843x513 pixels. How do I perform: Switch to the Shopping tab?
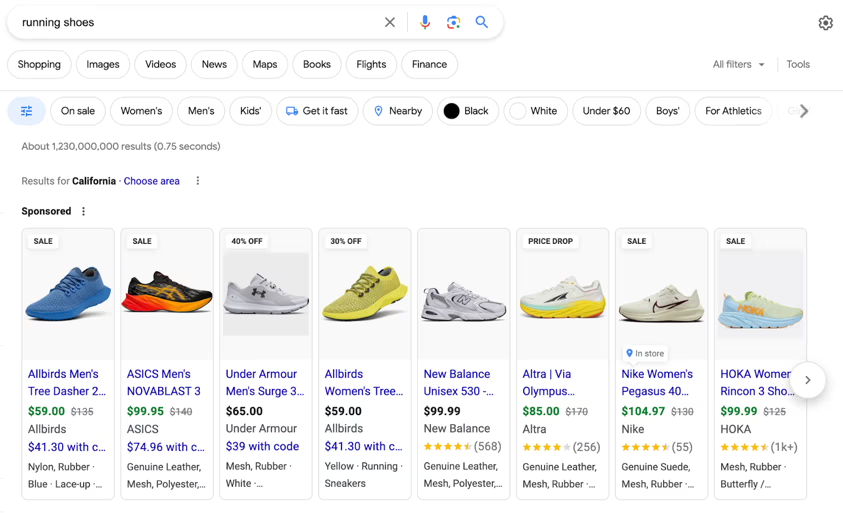point(40,64)
